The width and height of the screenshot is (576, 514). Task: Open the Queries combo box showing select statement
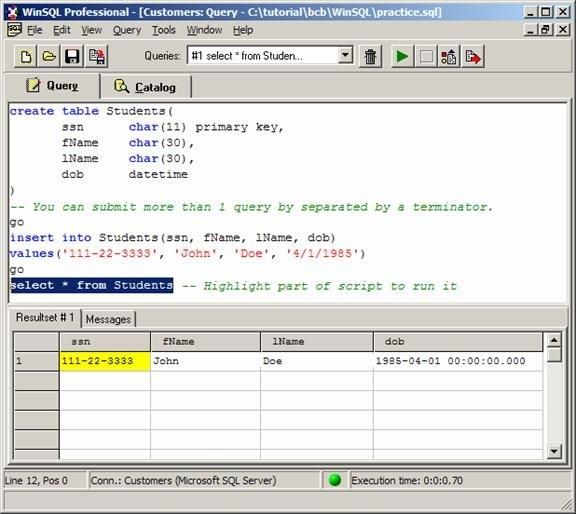pos(270,56)
